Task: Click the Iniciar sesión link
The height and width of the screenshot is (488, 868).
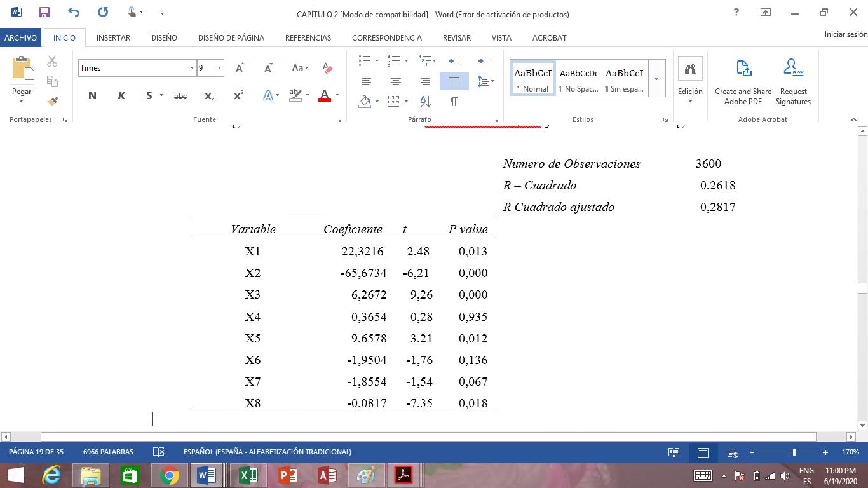Action: point(845,35)
